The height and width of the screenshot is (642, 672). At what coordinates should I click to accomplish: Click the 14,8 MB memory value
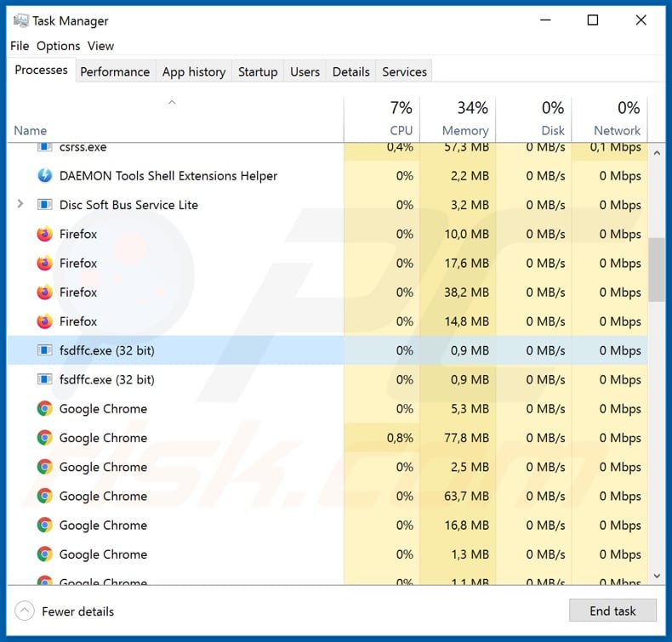tap(466, 321)
